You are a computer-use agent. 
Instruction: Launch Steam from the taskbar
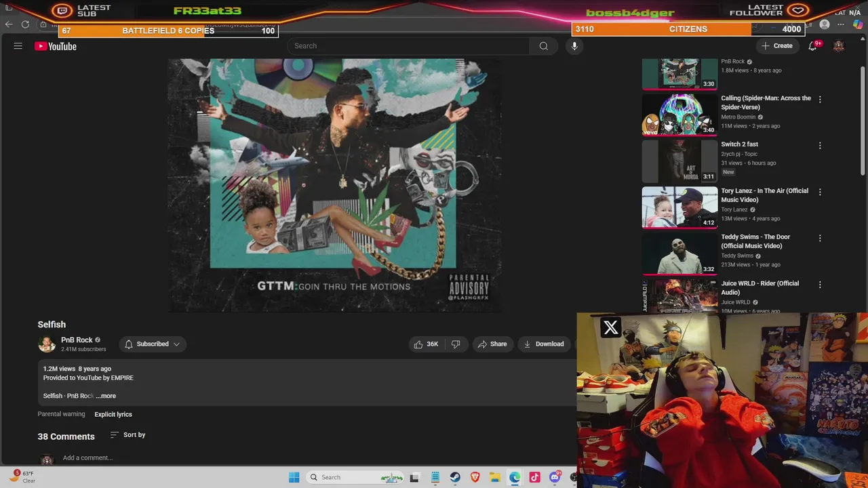(x=455, y=477)
